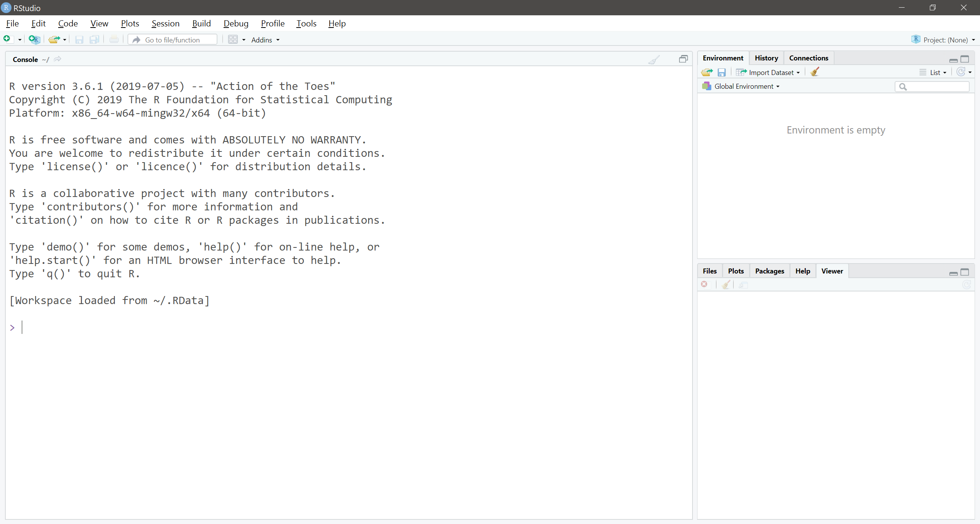The image size is (980, 524).
Task: Open the View menu
Action: (99, 23)
